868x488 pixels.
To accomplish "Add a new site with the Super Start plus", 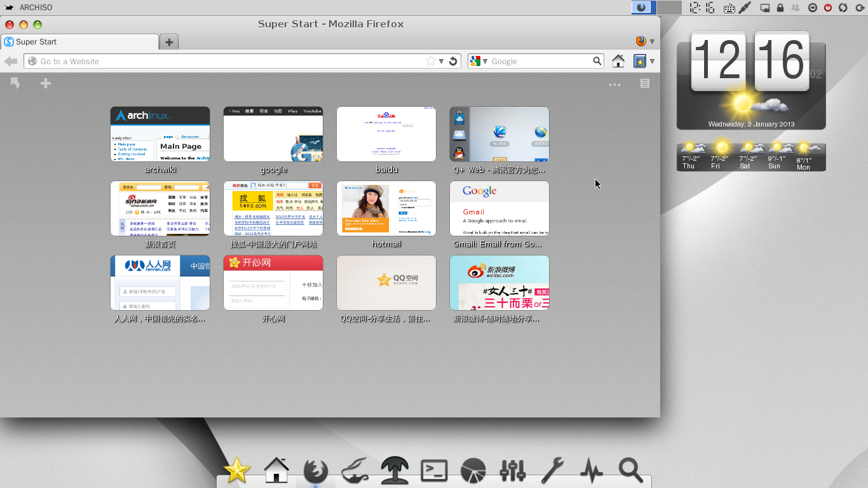I will (x=45, y=83).
